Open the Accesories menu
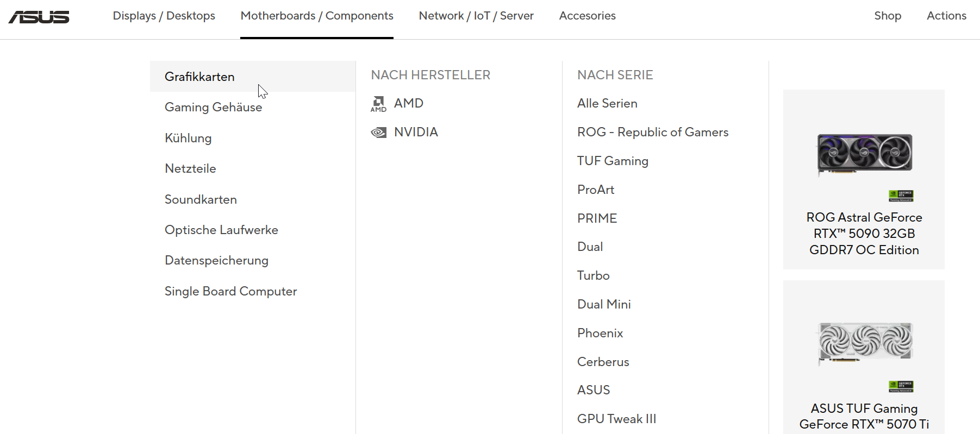Image resolution: width=980 pixels, height=434 pixels. (587, 16)
